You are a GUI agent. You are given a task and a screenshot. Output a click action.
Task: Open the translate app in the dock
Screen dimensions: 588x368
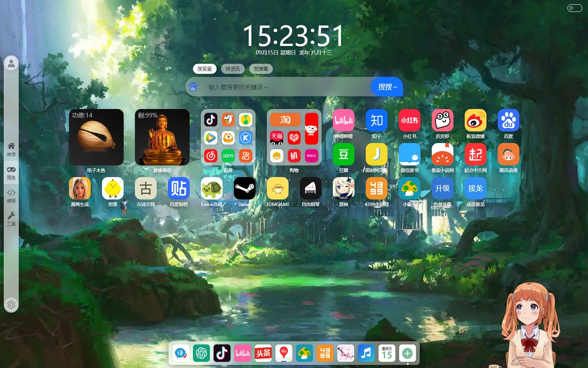tap(181, 353)
